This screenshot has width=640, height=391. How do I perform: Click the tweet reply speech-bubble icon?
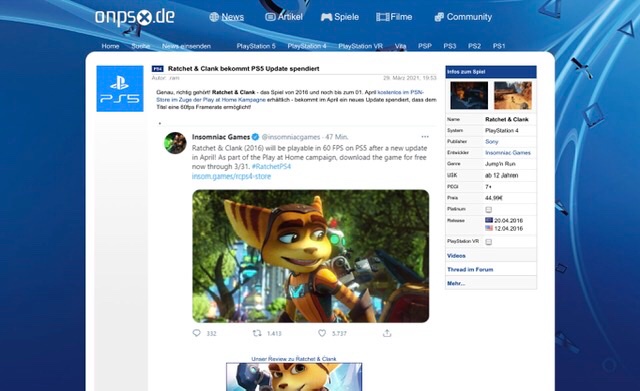(196, 333)
